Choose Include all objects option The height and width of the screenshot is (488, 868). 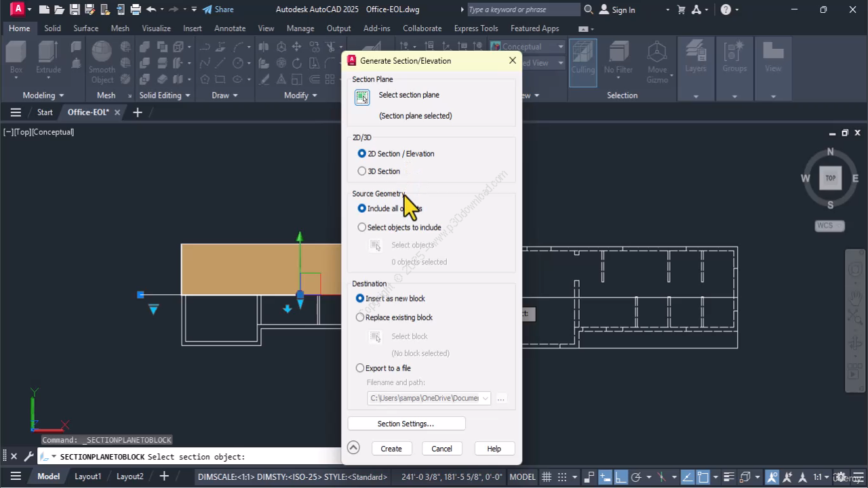[361, 209]
